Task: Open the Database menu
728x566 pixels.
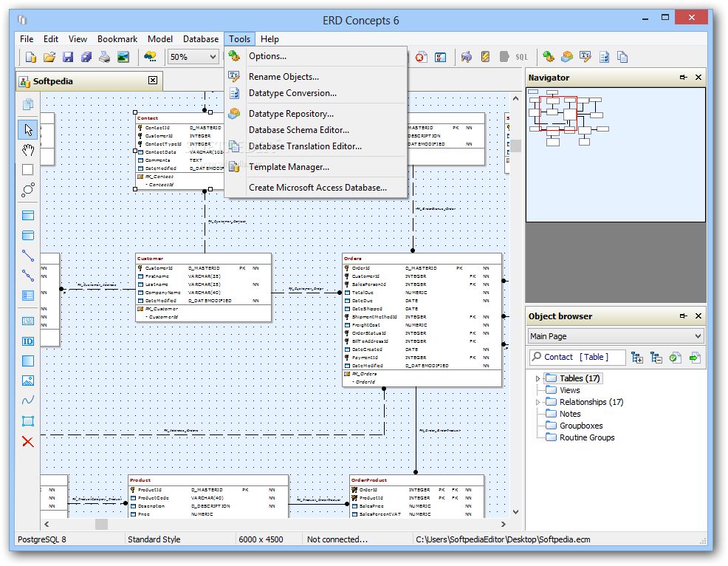Action: (x=201, y=39)
